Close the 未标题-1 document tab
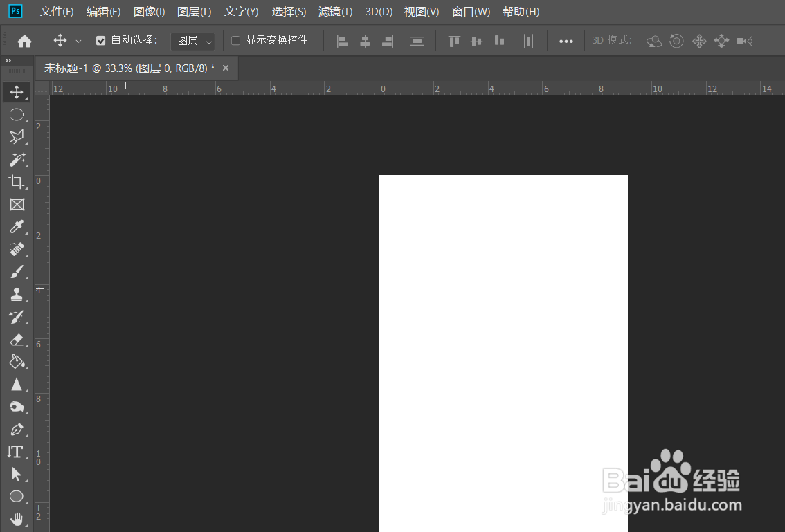785x532 pixels. [226, 68]
